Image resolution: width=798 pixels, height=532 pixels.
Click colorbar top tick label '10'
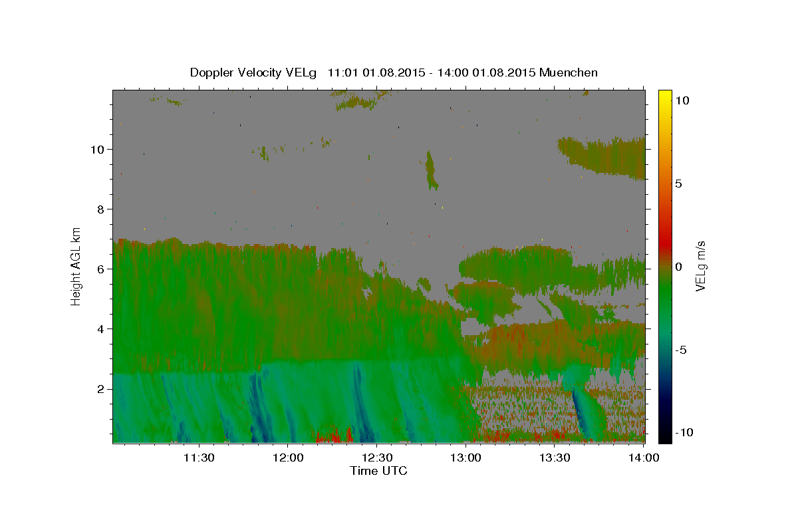coord(682,100)
